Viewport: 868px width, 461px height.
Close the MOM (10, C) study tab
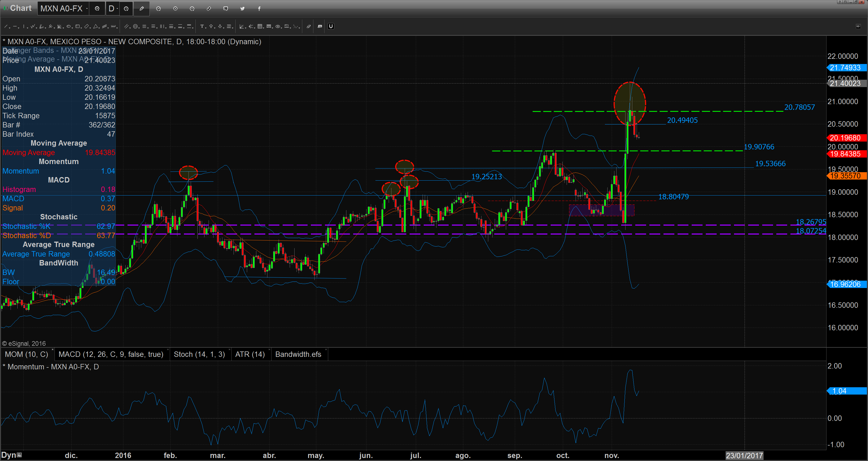coord(53,350)
